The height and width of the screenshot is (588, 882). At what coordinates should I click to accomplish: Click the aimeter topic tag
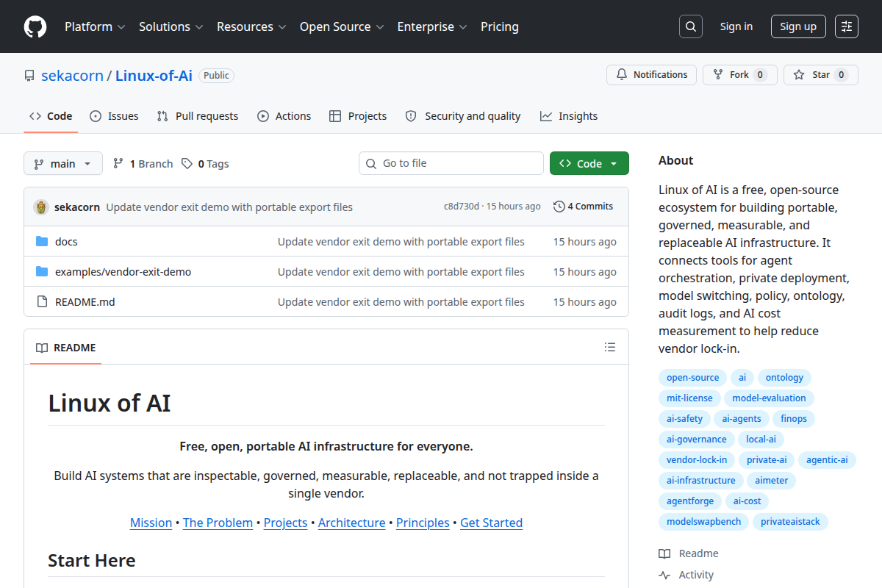[771, 481]
